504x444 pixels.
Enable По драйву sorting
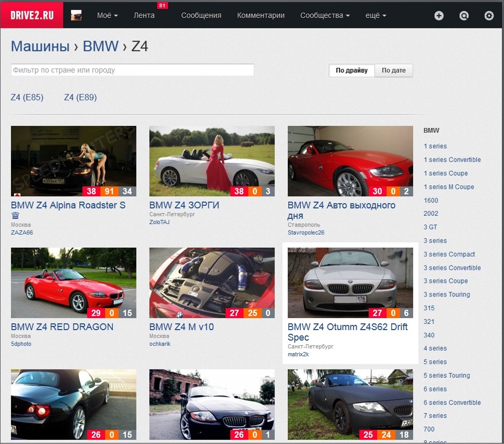(351, 70)
